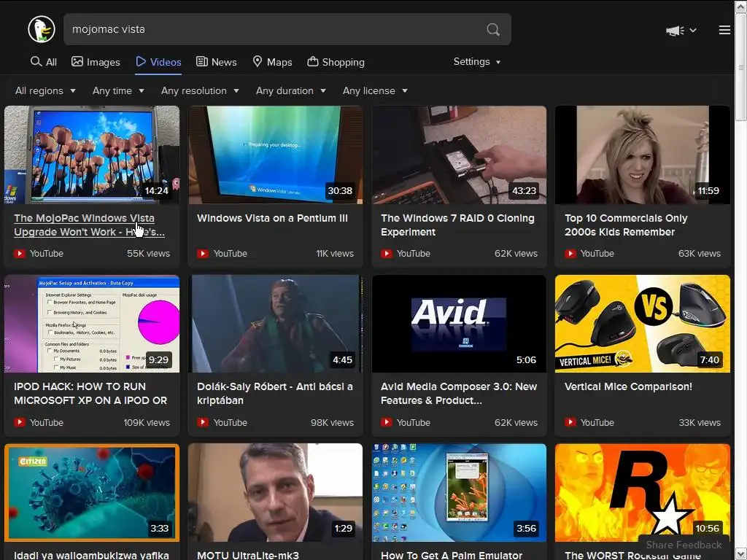The height and width of the screenshot is (560, 747).
Task: Open the Shopping tab
Action: point(336,62)
